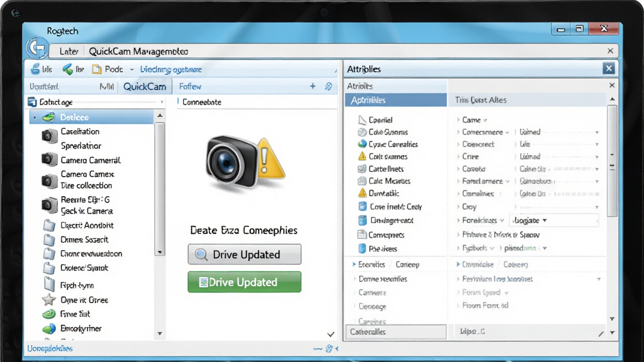The width and height of the screenshot is (644, 362).
Task: Click 'Conneebate' in the center panel
Action: coord(202,102)
